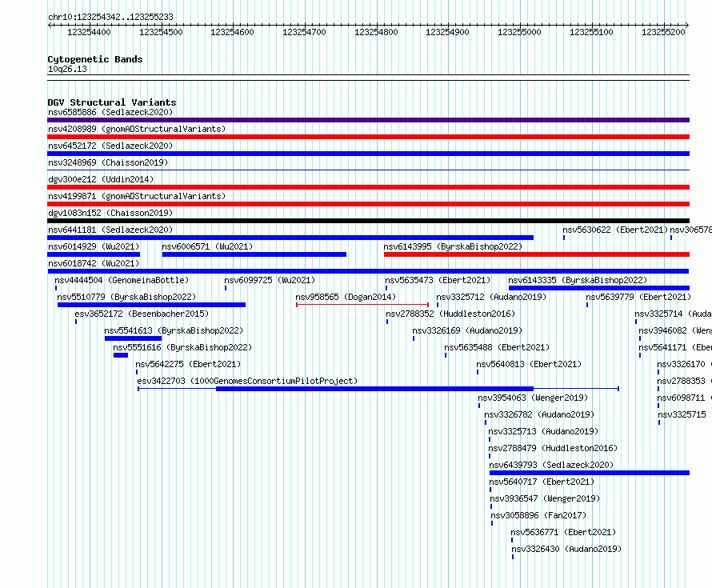This screenshot has height=588, width=712.
Task: Select the purple nsv6585886 variant bar
Action: click(x=368, y=120)
